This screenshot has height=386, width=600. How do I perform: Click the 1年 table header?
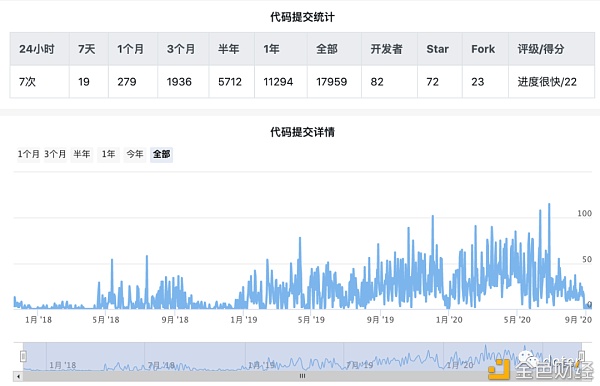click(281, 49)
